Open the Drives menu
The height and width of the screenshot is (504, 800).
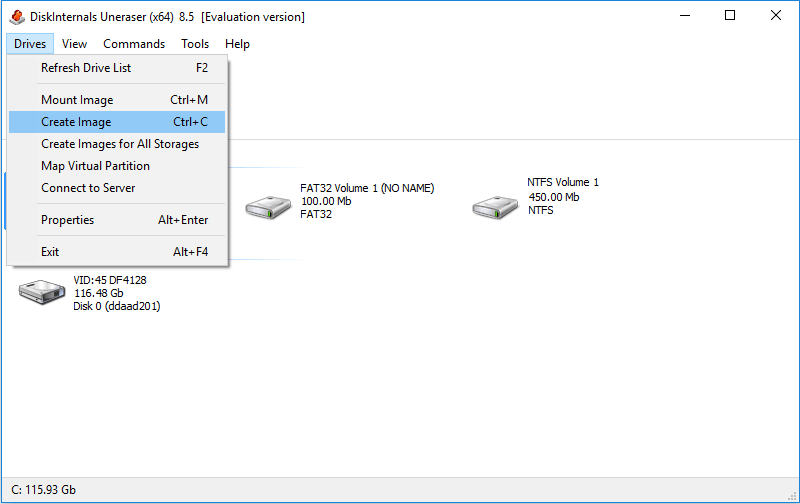(30, 44)
